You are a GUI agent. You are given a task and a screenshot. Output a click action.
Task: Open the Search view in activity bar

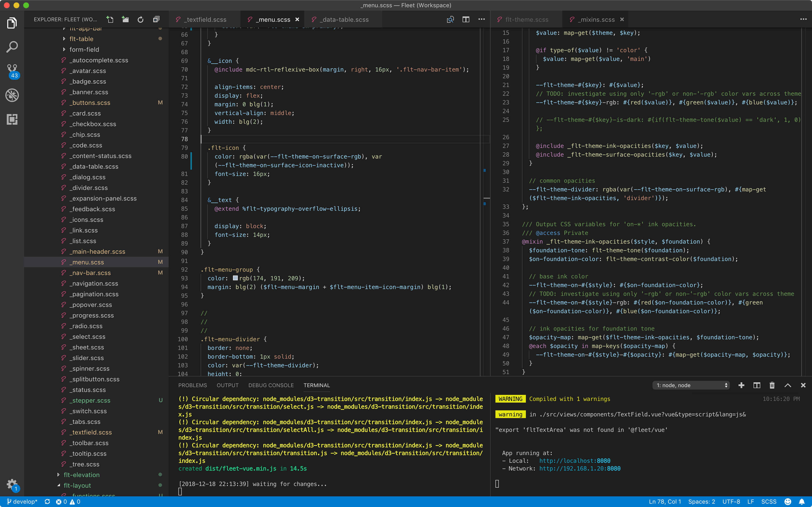(12, 47)
